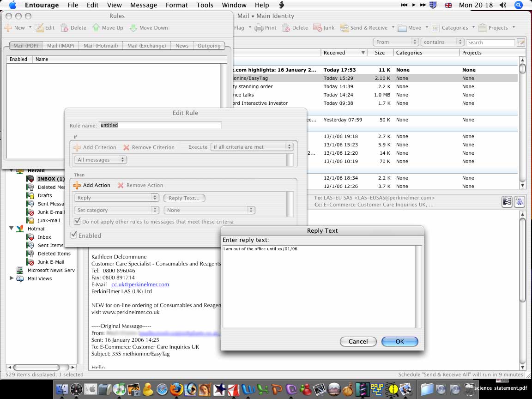This screenshot has width=532, height=399.
Task: Select Herald INBOX (1) folder
Action: [51, 179]
